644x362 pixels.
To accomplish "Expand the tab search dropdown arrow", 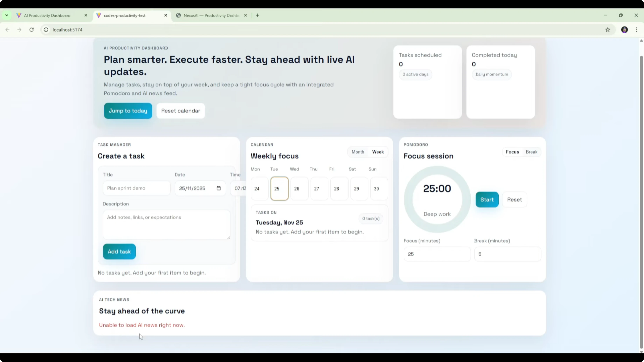I will click(7, 16).
